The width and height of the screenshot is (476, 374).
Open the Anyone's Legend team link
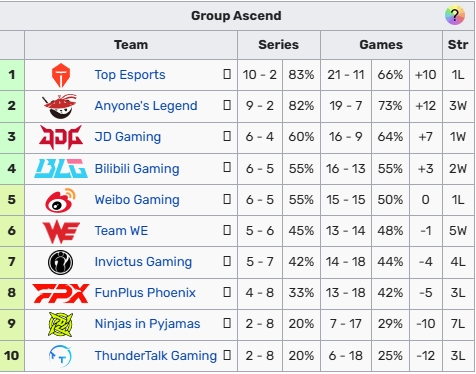[x=146, y=106]
